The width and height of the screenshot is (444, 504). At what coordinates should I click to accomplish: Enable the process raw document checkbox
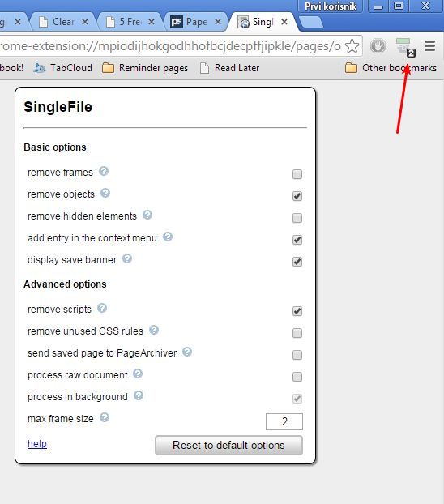pyautogui.click(x=297, y=377)
